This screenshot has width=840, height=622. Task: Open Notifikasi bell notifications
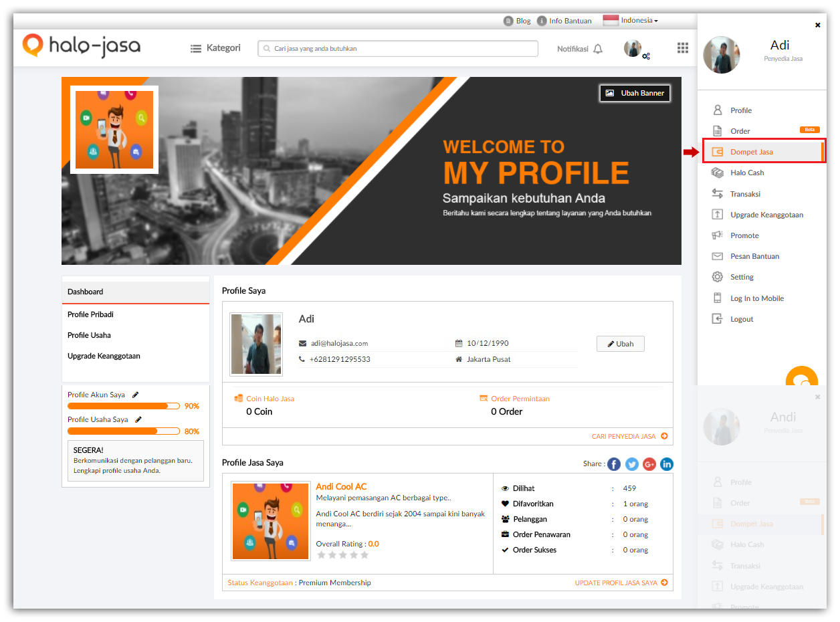click(580, 49)
